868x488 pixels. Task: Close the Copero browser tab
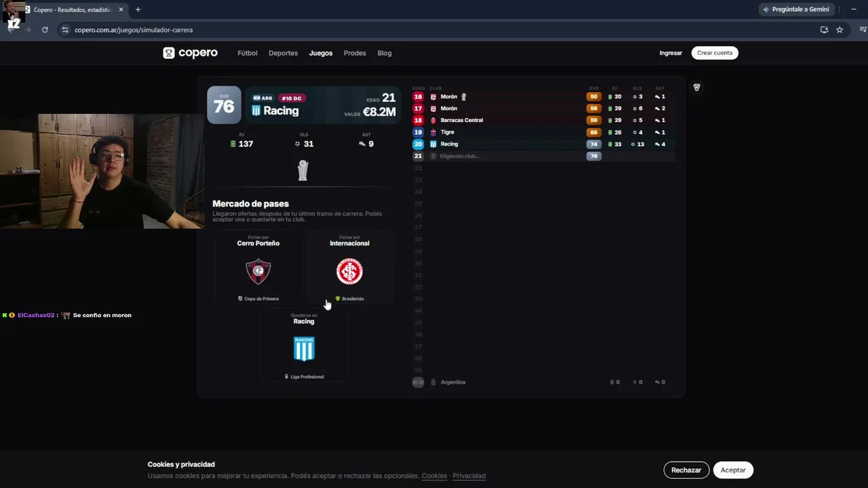coord(121,9)
